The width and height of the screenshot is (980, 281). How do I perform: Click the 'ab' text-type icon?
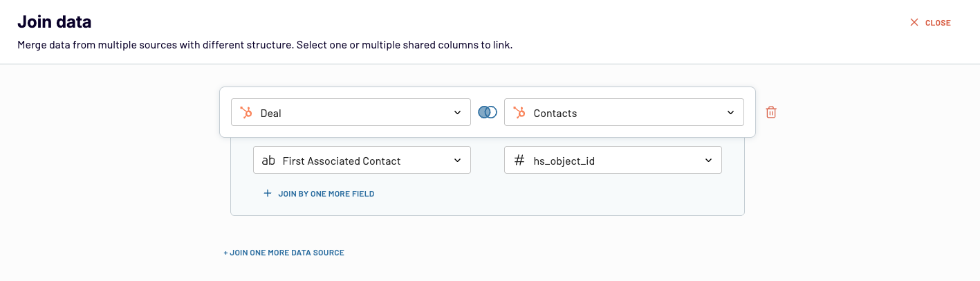268,161
